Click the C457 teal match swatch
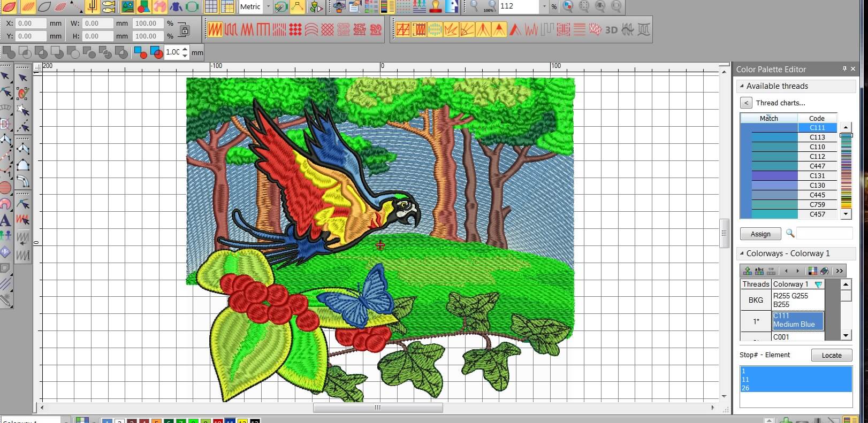Viewport: 868px width, 423px height. (x=774, y=214)
